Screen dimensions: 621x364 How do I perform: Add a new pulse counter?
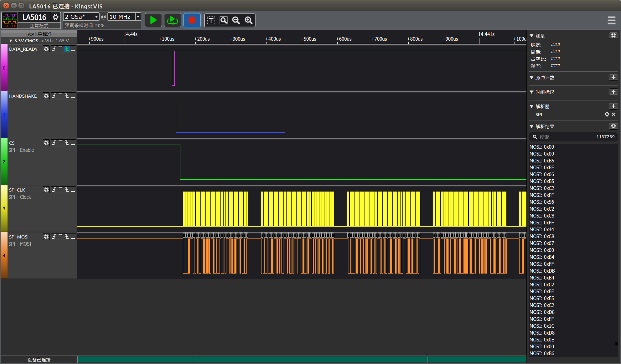613,77
